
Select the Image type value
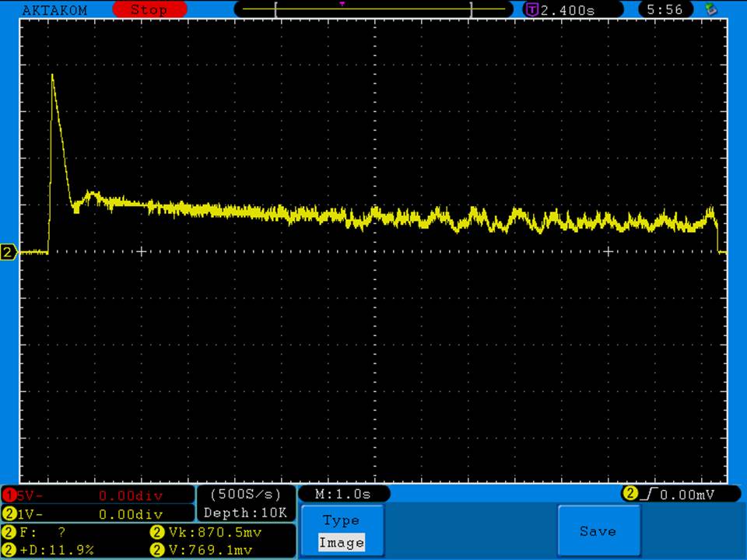point(342,543)
